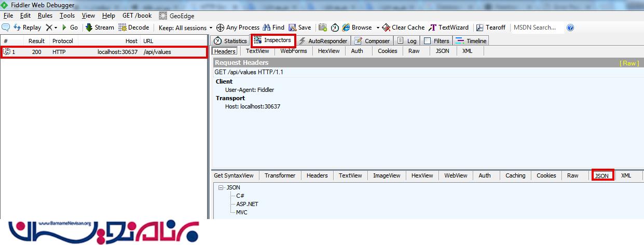The height and width of the screenshot is (245, 644).
Task: Select the C# node in JSON tree
Action: [x=240, y=196]
